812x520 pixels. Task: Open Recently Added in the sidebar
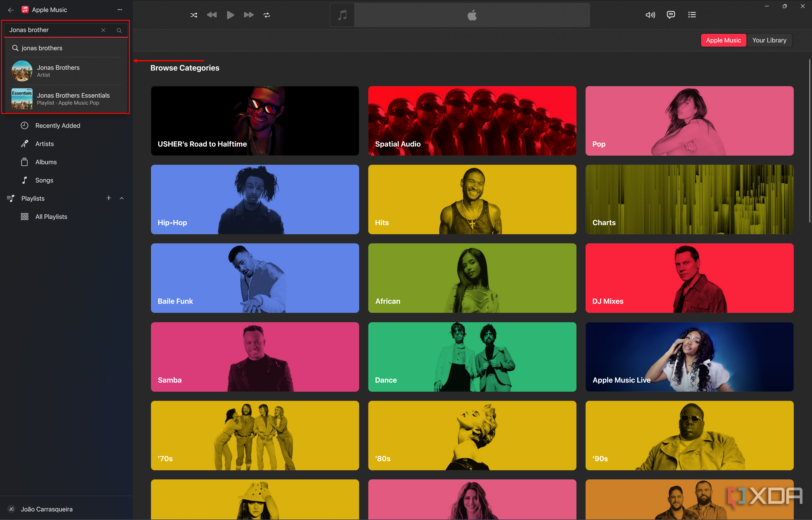pyautogui.click(x=58, y=125)
